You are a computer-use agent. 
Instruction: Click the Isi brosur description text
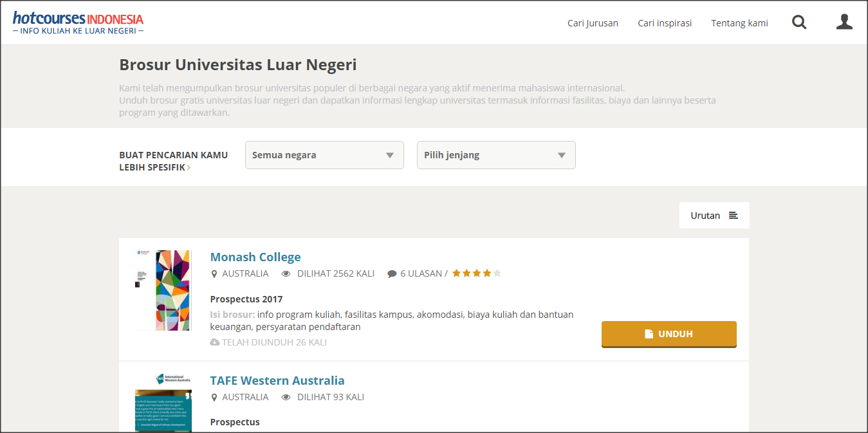tap(392, 320)
